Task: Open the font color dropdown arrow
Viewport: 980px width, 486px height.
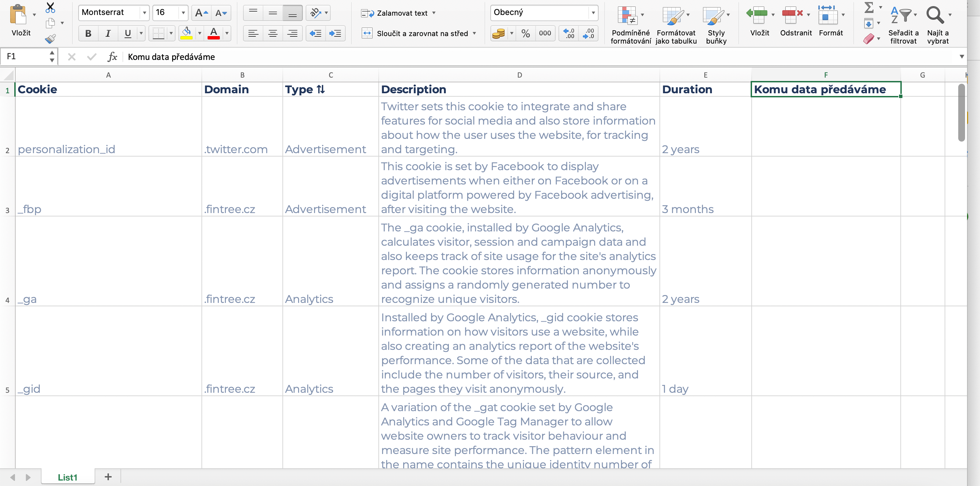Action: point(227,33)
